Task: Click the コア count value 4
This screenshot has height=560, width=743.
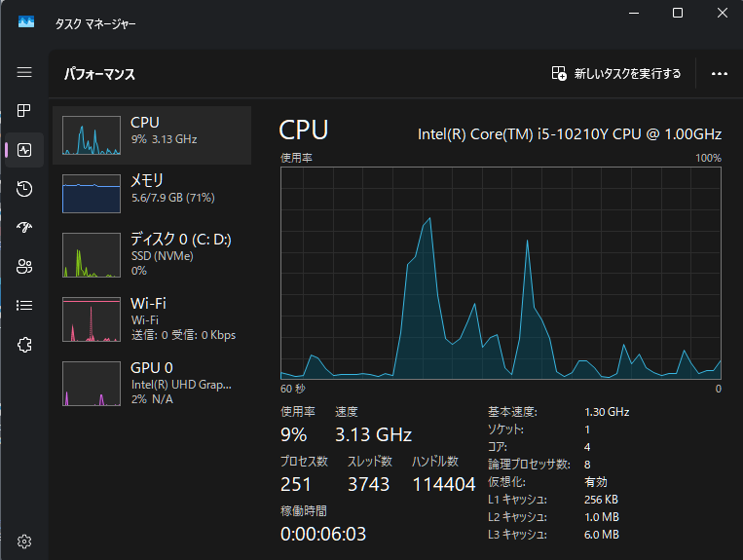Action: pos(587,447)
